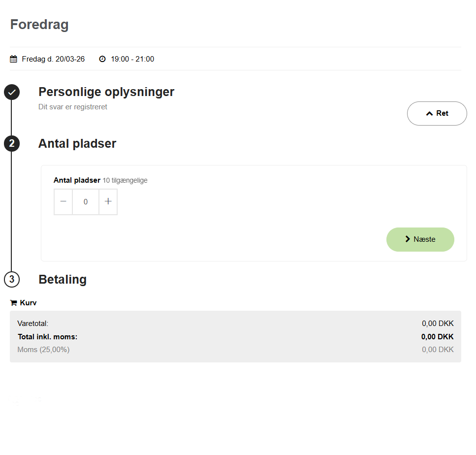The image size is (476, 455).
Task: Select the Antal pladser step heading
Action: coord(77,144)
